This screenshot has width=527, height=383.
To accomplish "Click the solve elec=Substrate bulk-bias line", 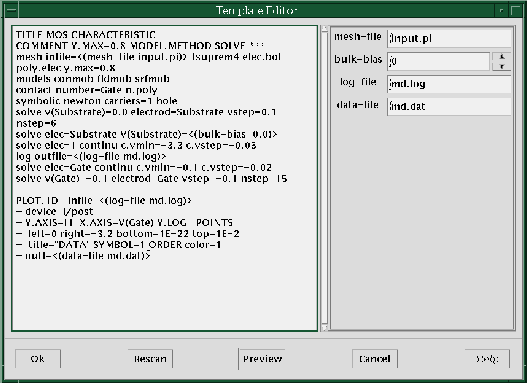I will click(146, 134).
